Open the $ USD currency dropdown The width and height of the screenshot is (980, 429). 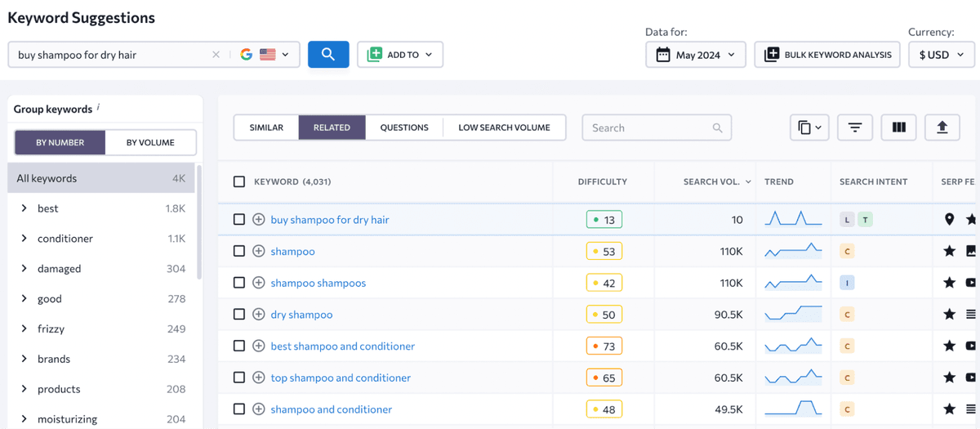coord(942,55)
